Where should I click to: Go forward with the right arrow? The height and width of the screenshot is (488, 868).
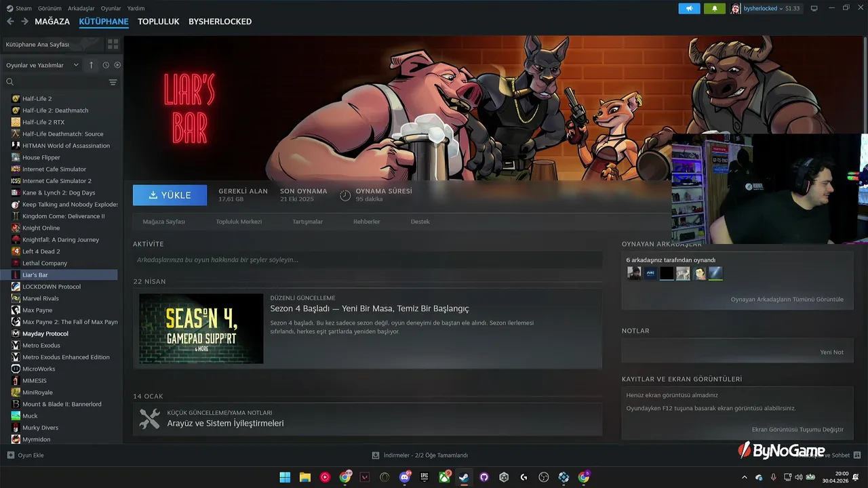point(24,22)
